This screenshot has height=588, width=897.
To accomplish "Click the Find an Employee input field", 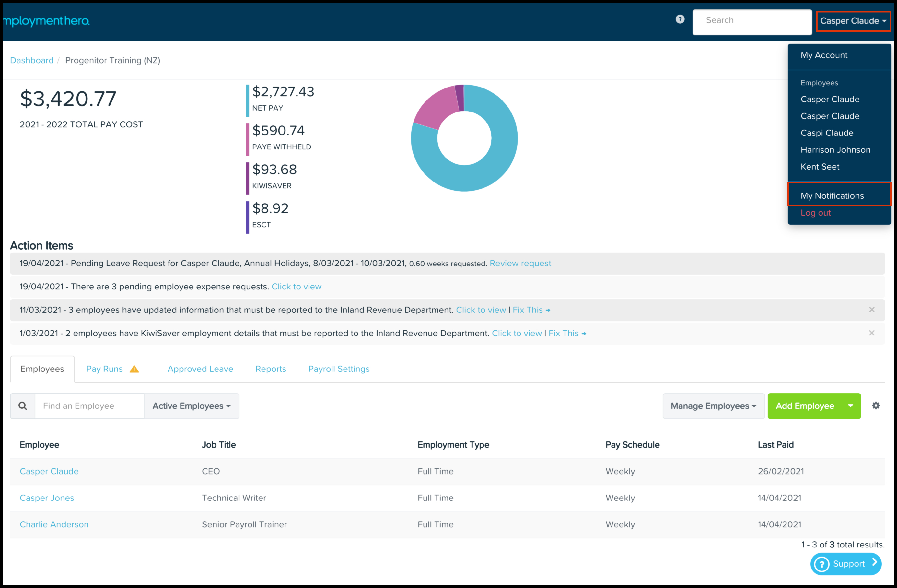I will coord(90,406).
